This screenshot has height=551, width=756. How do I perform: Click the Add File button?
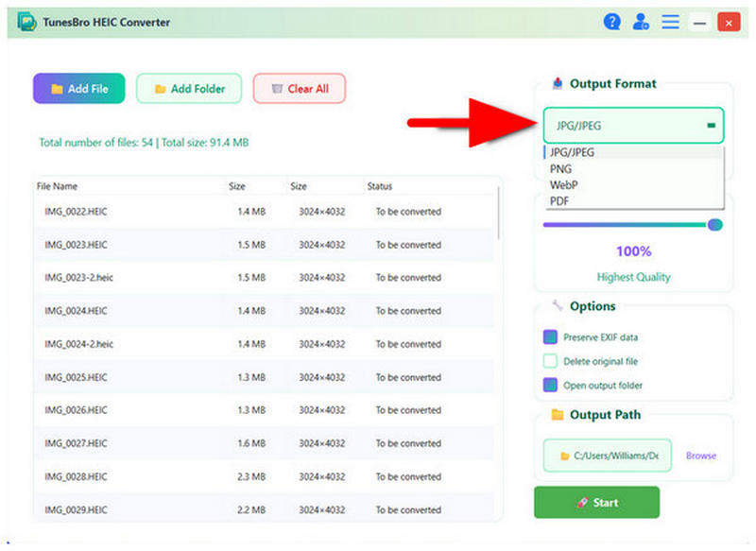79,88
